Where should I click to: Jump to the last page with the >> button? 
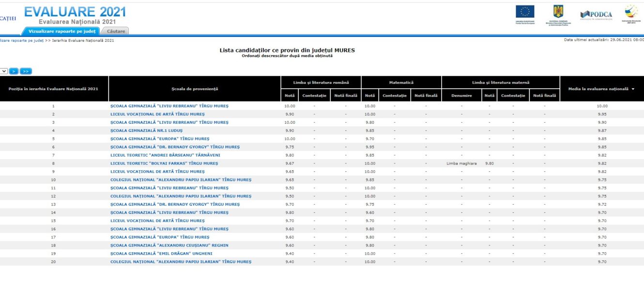tap(26, 71)
